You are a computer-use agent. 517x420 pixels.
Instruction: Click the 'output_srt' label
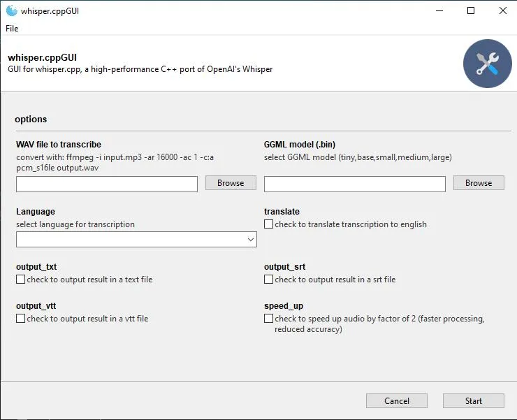[284, 266]
